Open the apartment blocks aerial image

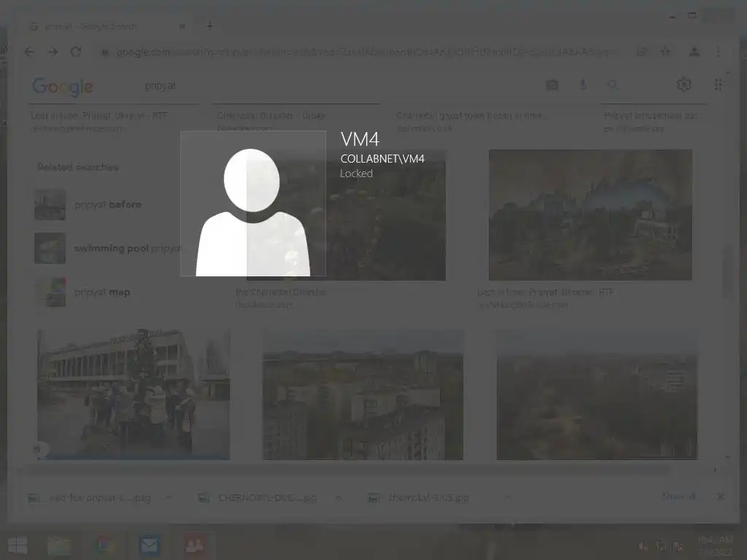click(x=363, y=394)
